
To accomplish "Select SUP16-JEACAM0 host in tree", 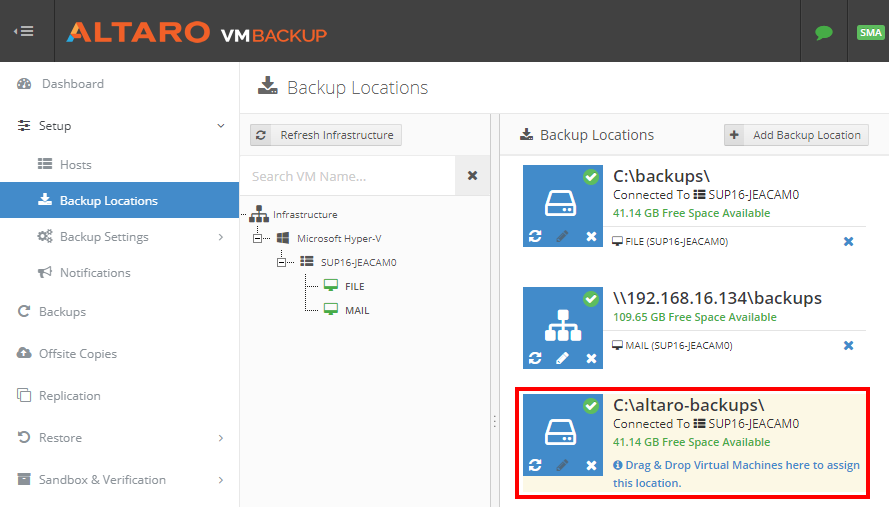I will [x=358, y=263].
